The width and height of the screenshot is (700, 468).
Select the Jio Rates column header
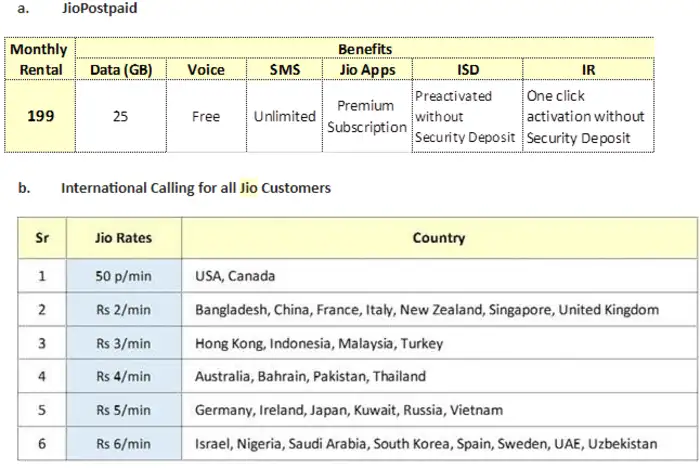(x=123, y=238)
